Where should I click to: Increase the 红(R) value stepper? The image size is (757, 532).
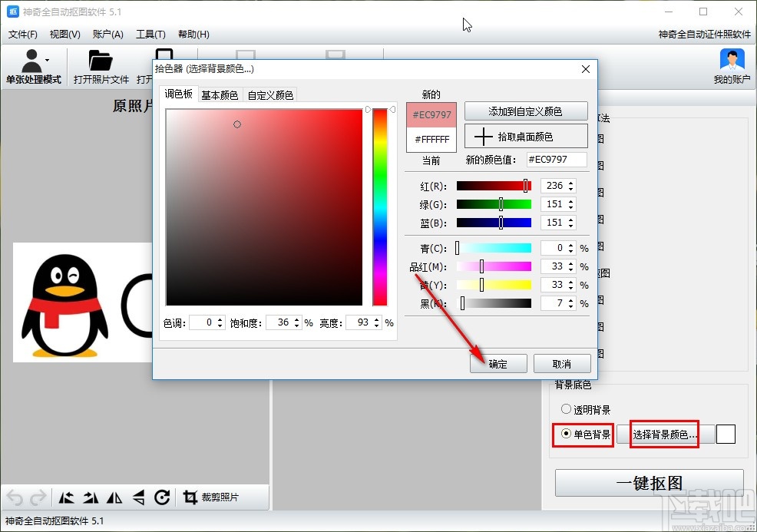[x=570, y=183]
